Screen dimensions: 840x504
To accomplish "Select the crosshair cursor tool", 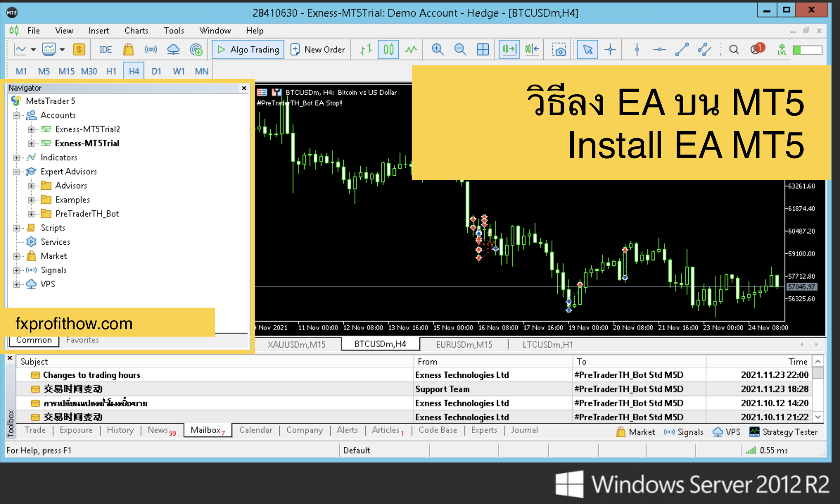I will (610, 49).
